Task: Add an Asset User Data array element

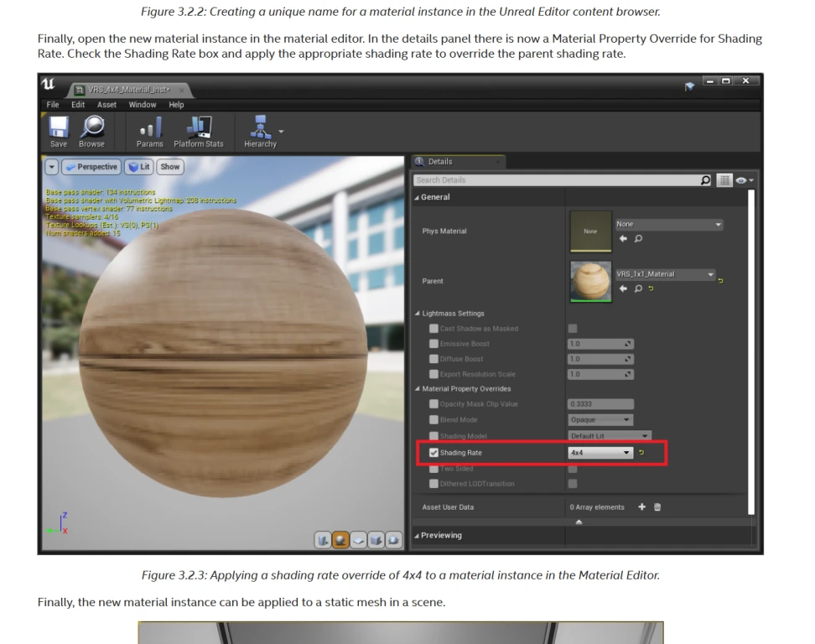Action: [x=642, y=507]
